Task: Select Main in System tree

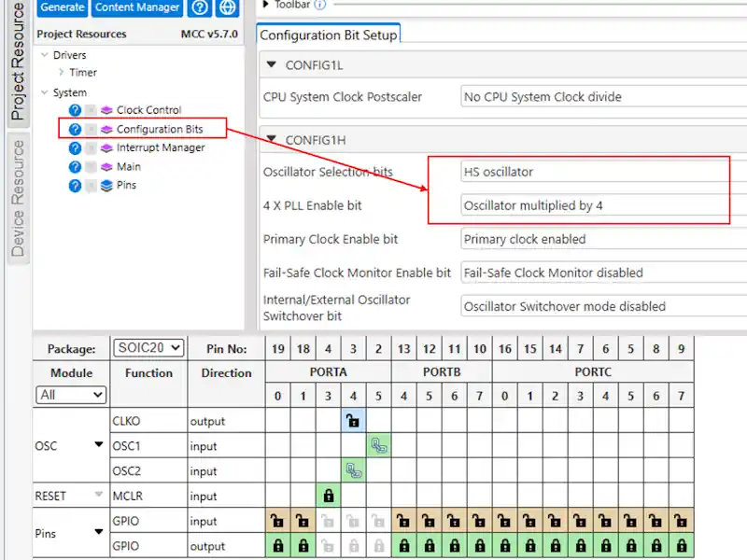Action: point(129,167)
